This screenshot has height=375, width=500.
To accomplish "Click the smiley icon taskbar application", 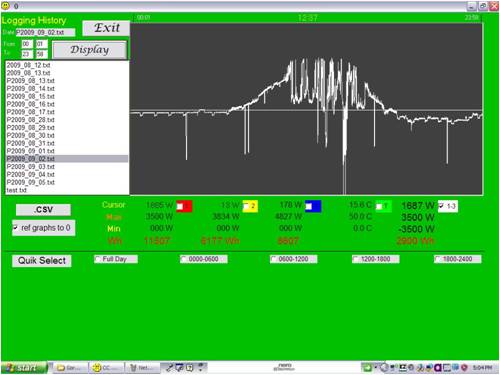I will tap(106, 368).
